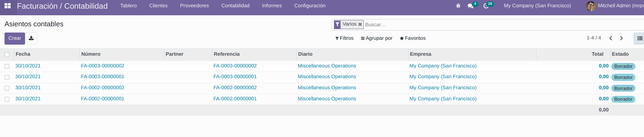Expand the Favoritos dropdown
The height and width of the screenshot is (137, 644).
click(x=413, y=38)
